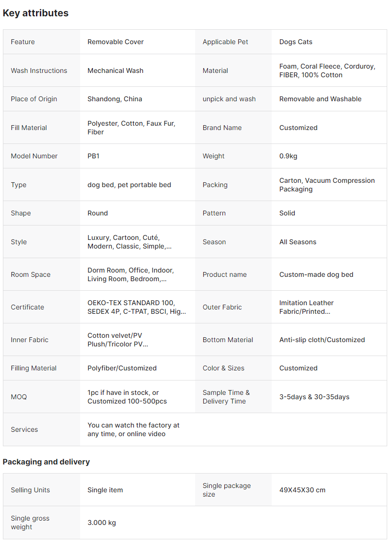Expand the truncated Room Space value
Viewport: 392px width, 547px height.
[x=131, y=274]
